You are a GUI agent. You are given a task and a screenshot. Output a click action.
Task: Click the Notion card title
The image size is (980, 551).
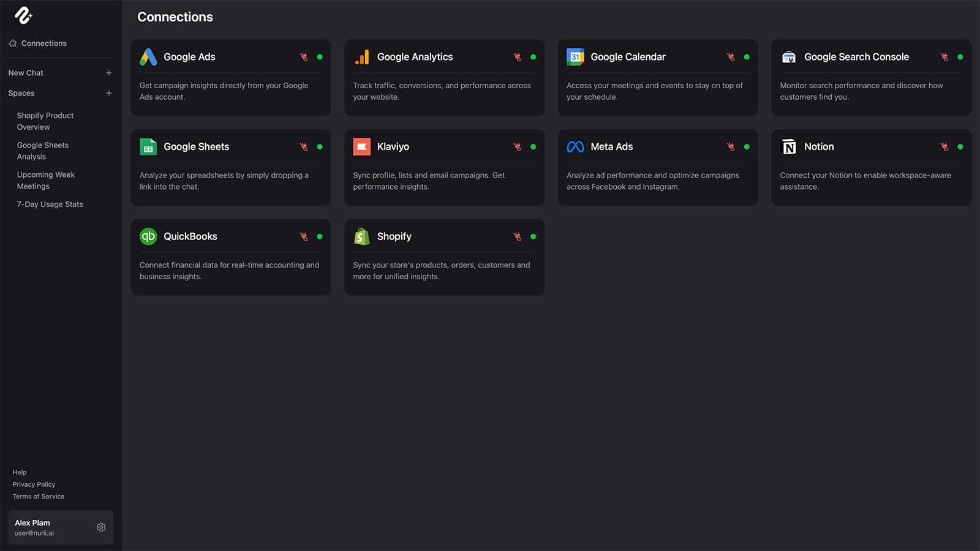pyautogui.click(x=819, y=147)
